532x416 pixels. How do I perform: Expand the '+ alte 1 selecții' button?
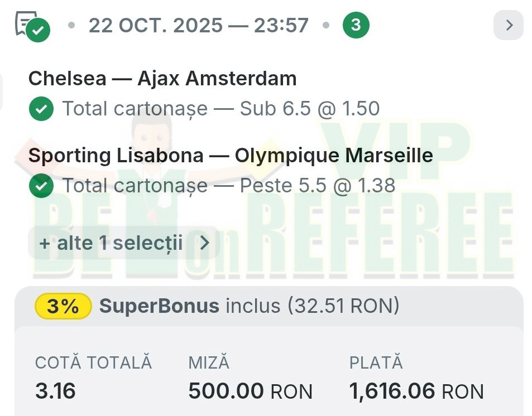click(x=112, y=243)
